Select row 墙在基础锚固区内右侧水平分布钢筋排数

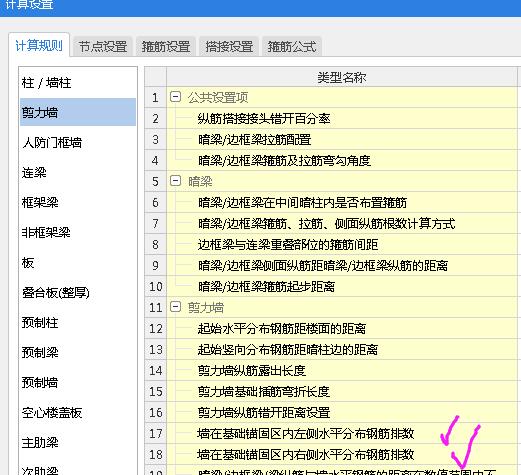point(342,454)
